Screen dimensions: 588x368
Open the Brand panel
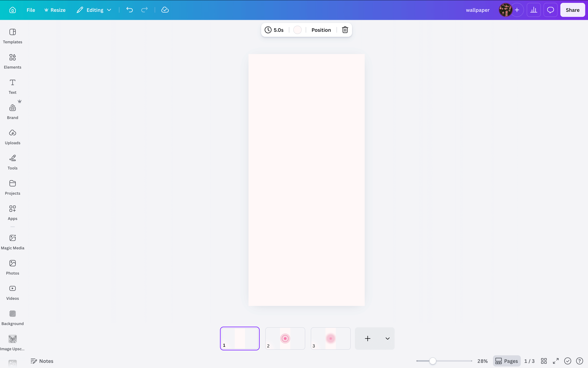(12, 111)
